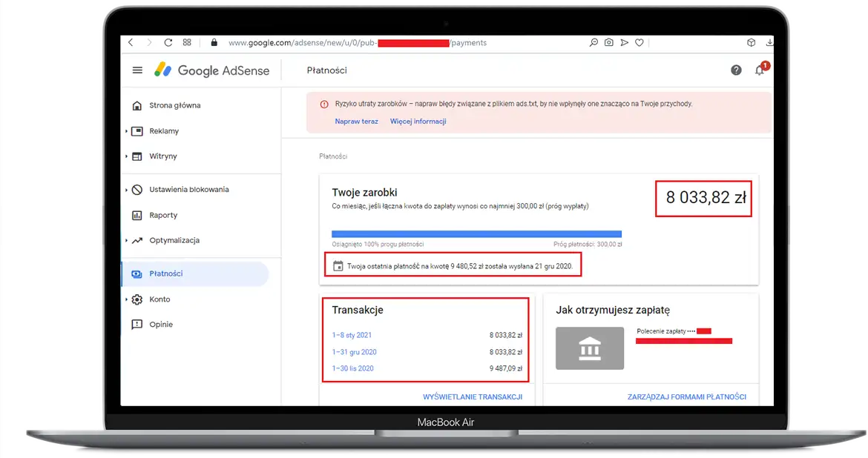The image size is (868, 458).
Task: Click the Płatności money icon in sidebar
Action: (137, 273)
